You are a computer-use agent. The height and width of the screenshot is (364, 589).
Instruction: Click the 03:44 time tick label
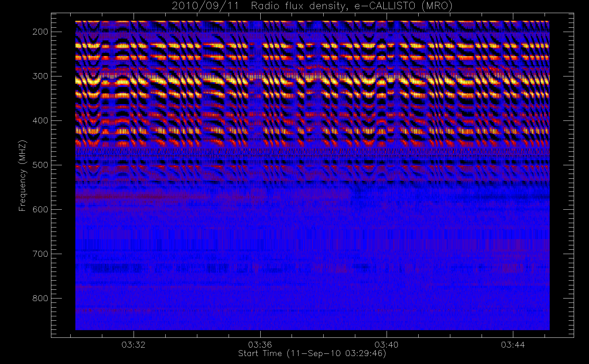pyautogui.click(x=513, y=345)
